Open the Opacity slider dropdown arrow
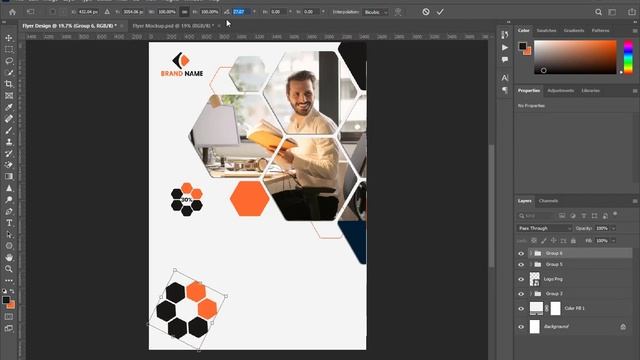The width and height of the screenshot is (640, 360). [x=613, y=228]
